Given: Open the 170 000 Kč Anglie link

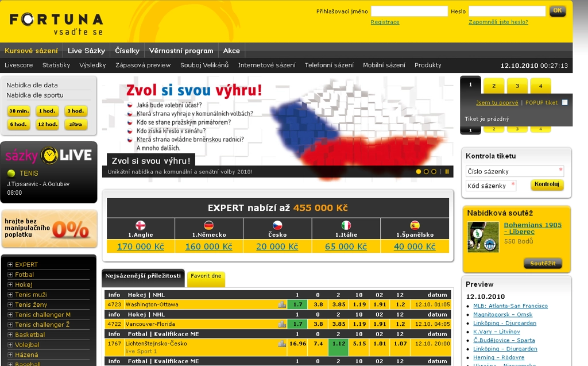Looking at the screenshot, I should click(141, 246).
